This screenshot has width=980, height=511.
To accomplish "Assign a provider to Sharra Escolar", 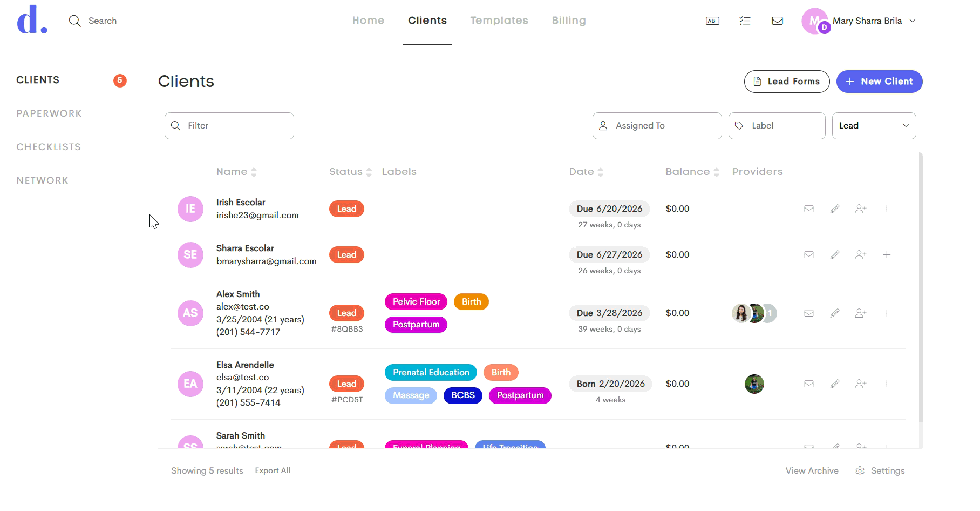I will pyautogui.click(x=861, y=255).
